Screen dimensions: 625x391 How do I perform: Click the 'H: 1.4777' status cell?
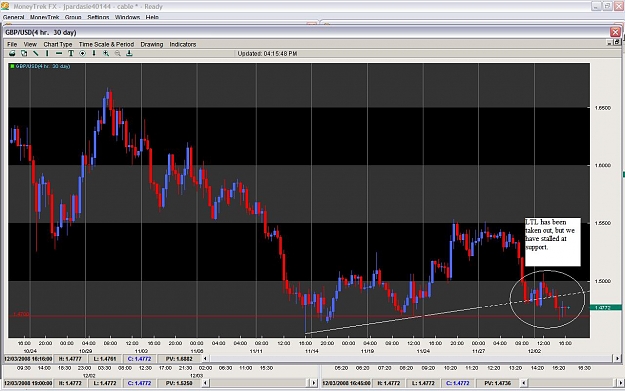[x=70, y=359]
